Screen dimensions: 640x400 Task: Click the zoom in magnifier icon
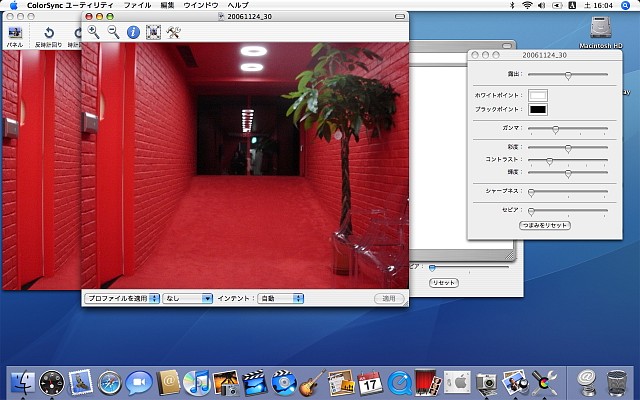(93, 32)
